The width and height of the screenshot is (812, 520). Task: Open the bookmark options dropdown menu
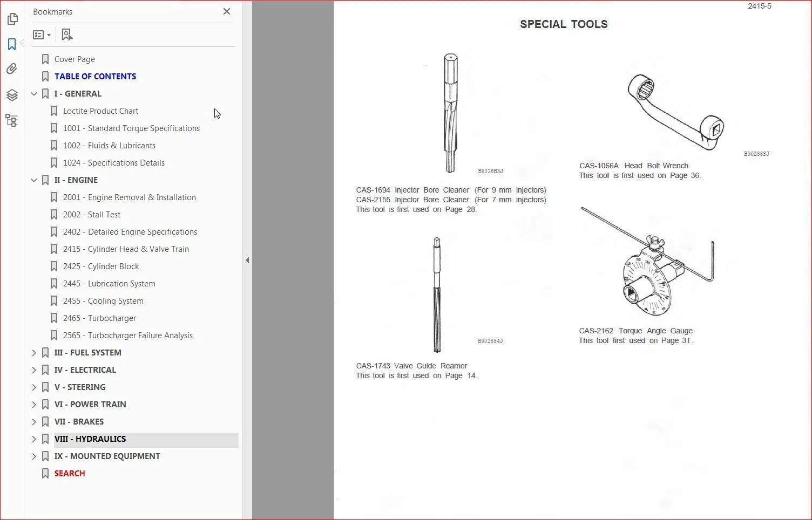pos(42,35)
